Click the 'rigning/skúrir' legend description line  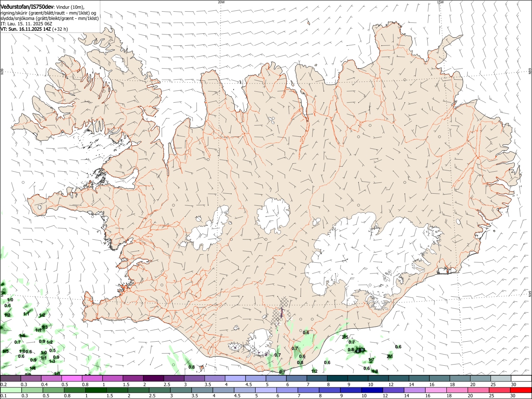pos(48,13)
